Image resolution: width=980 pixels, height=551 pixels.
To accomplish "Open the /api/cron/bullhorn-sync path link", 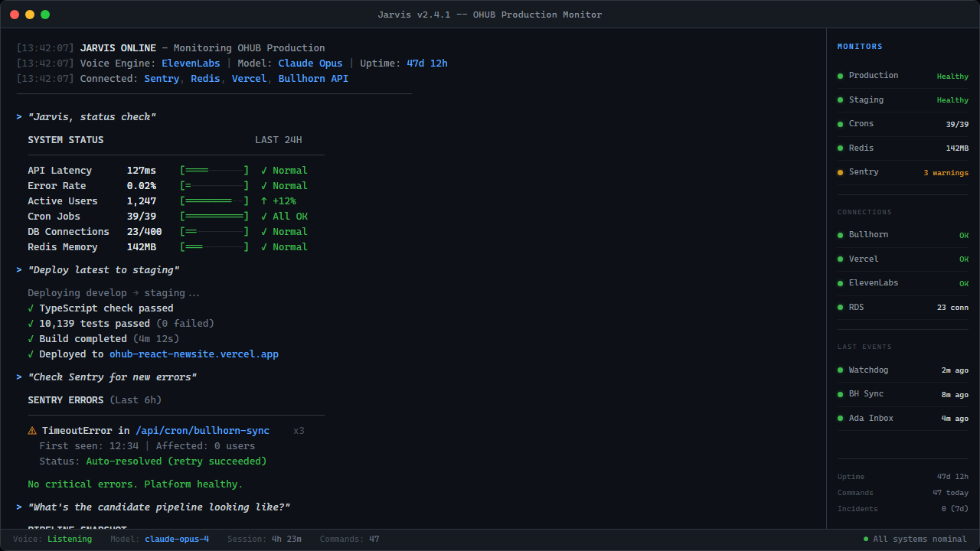I will point(202,431).
